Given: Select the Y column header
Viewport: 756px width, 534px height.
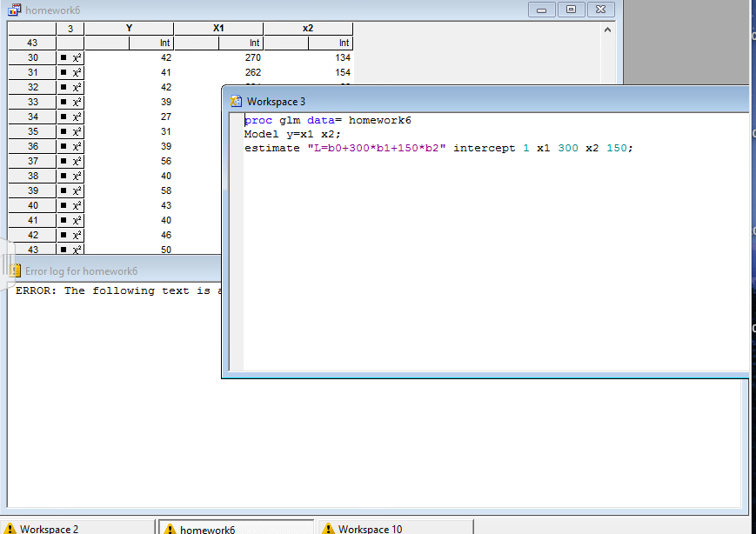Looking at the screenshot, I should (129, 27).
